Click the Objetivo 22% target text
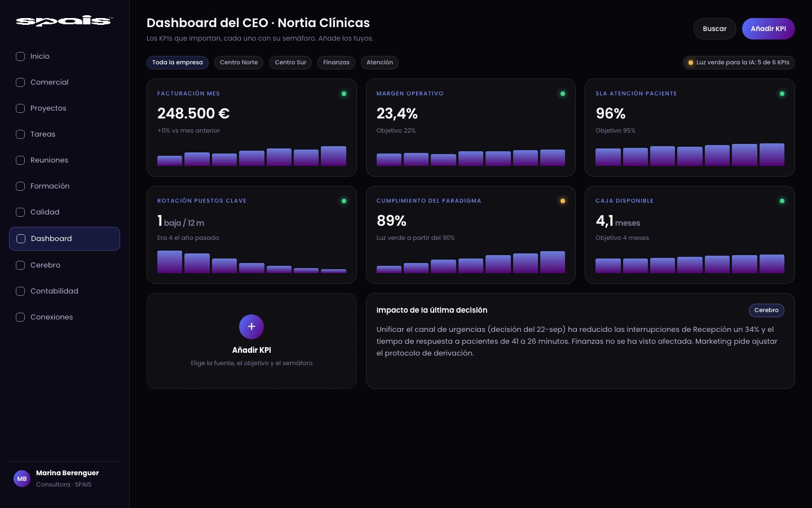812x508 pixels. tap(396, 131)
